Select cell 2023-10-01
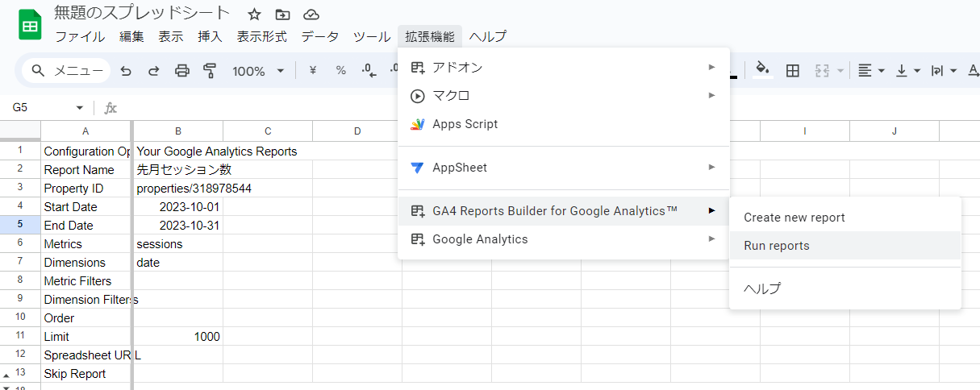This screenshot has width=980, height=390. click(x=178, y=207)
